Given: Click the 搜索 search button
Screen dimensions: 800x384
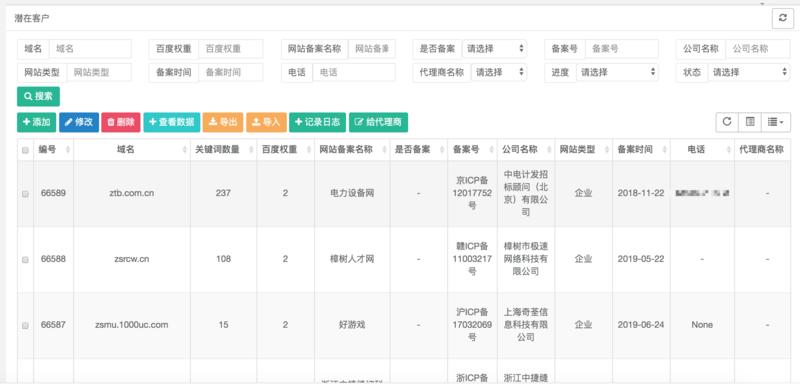Looking at the screenshot, I should (38, 96).
